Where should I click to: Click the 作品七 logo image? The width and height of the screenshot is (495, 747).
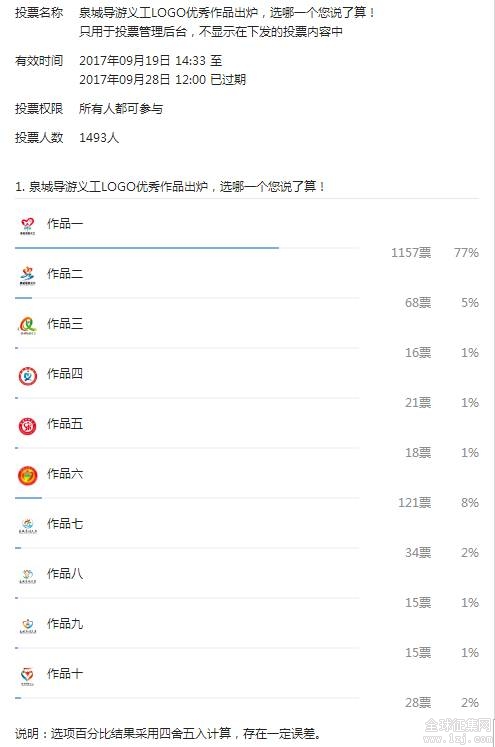point(28,525)
